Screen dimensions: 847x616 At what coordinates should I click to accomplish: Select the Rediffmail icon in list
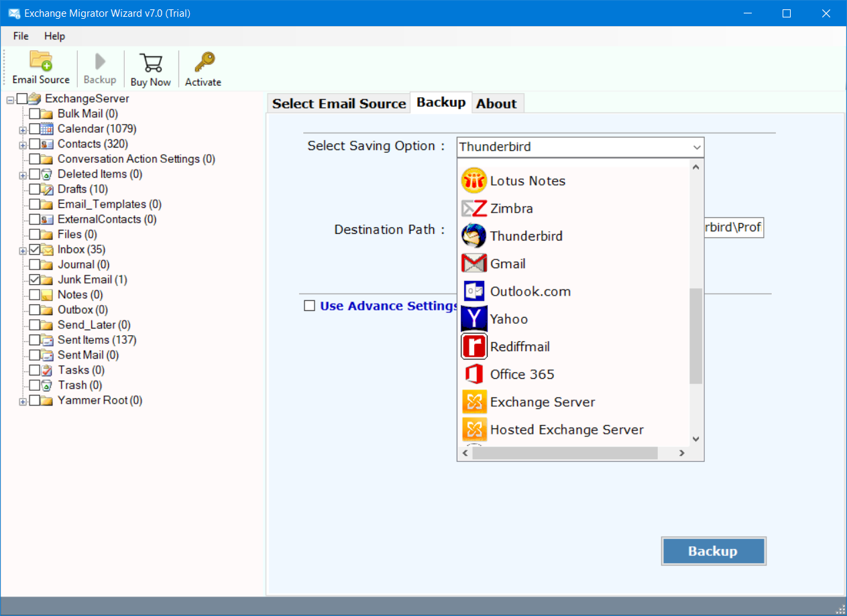click(473, 347)
